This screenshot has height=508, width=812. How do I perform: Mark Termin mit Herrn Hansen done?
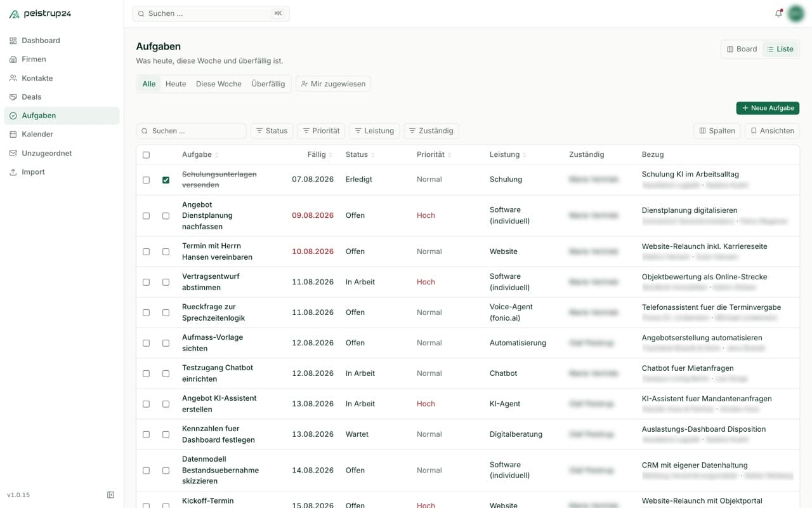point(166,251)
